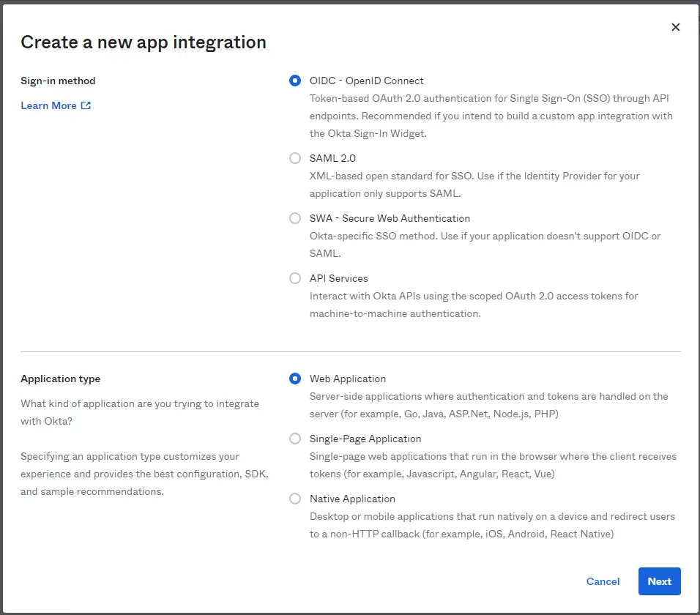Open the Learn More link

(x=49, y=105)
